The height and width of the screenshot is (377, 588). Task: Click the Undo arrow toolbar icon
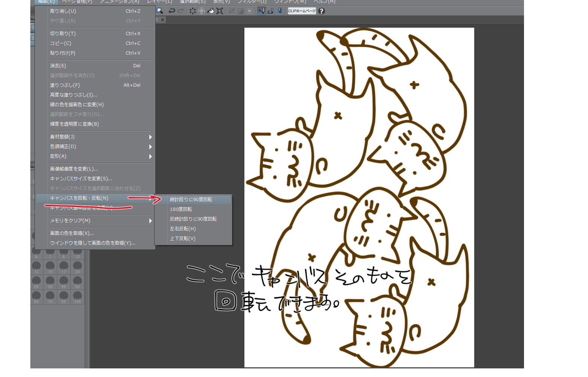pos(172,11)
